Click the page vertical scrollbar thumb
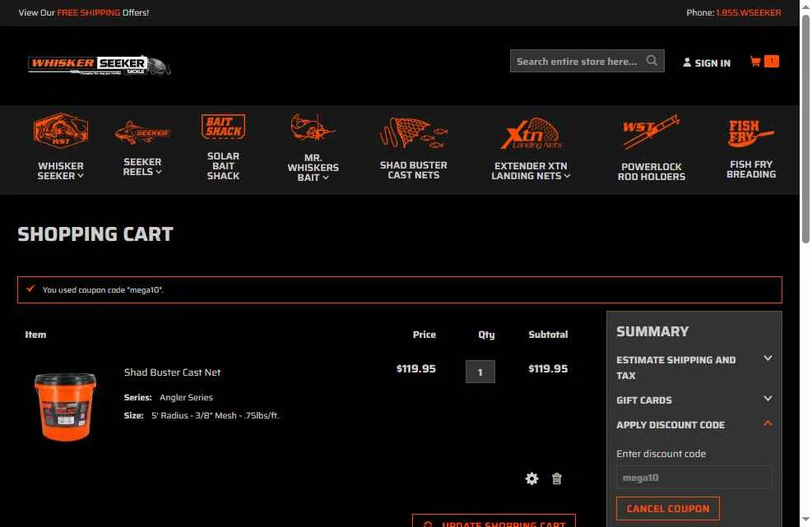 (x=805, y=128)
